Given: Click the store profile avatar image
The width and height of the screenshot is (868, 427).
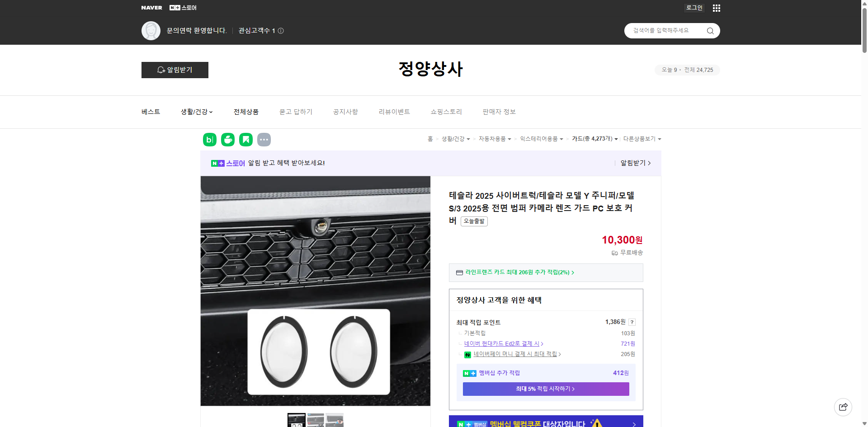Looking at the screenshot, I should 151,30.
